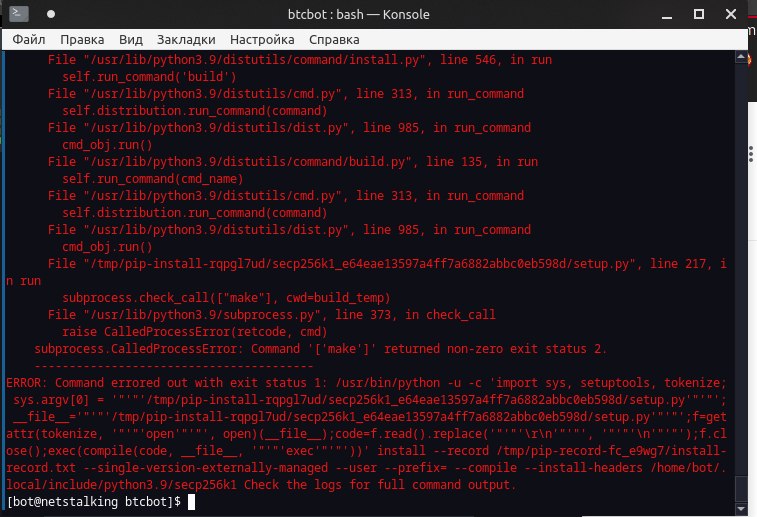Click the text "self.run_command(cmd_name)"
Viewport: 757px width, 517px height.
click(x=153, y=179)
